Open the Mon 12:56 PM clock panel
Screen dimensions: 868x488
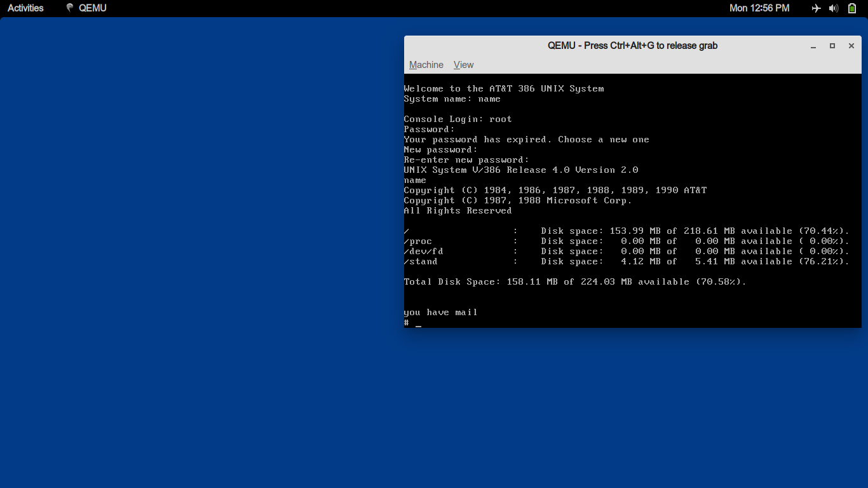click(x=759, y=8)
